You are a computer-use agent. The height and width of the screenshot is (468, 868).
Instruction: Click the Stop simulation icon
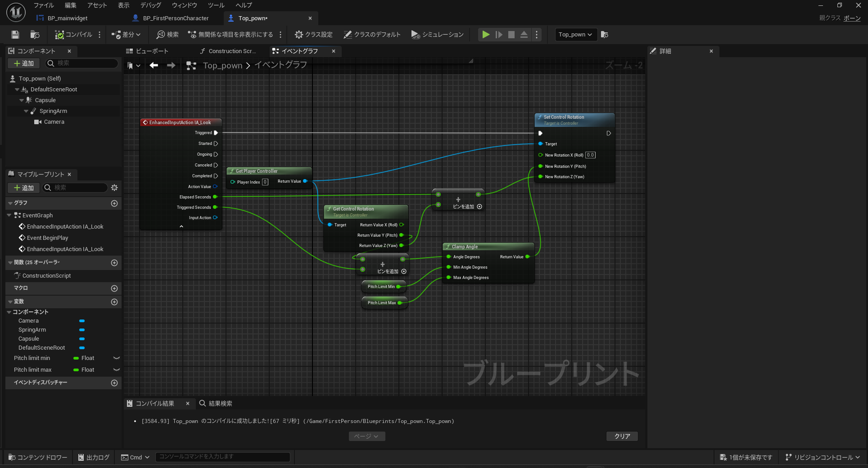(511, 35)
